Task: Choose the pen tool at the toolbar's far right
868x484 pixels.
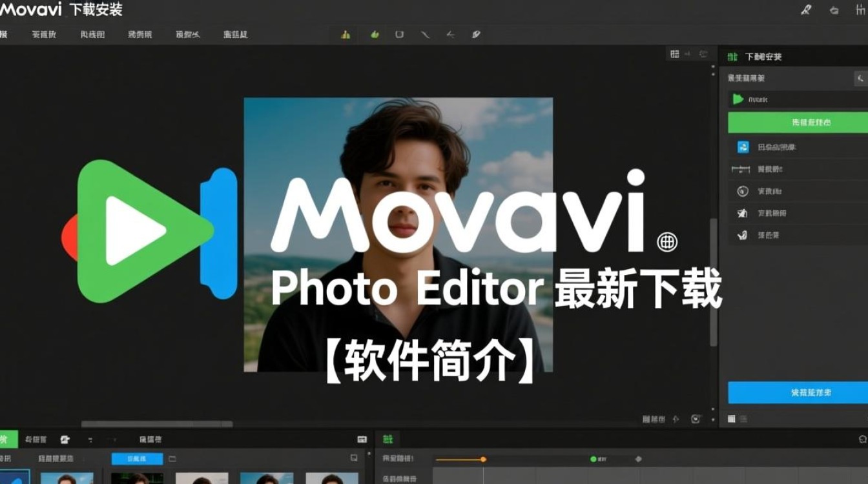Action: [x=476, y=35]
